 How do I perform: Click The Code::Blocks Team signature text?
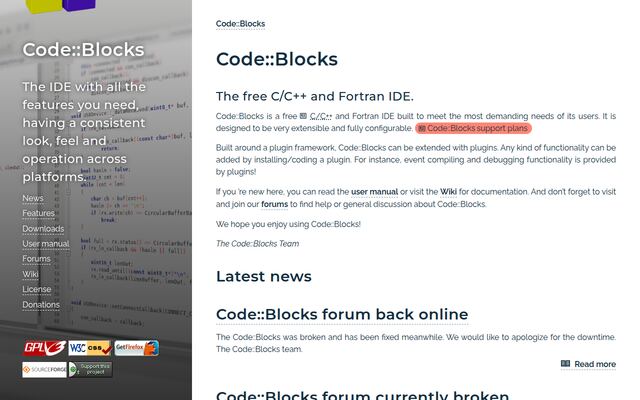coord(258,244)
